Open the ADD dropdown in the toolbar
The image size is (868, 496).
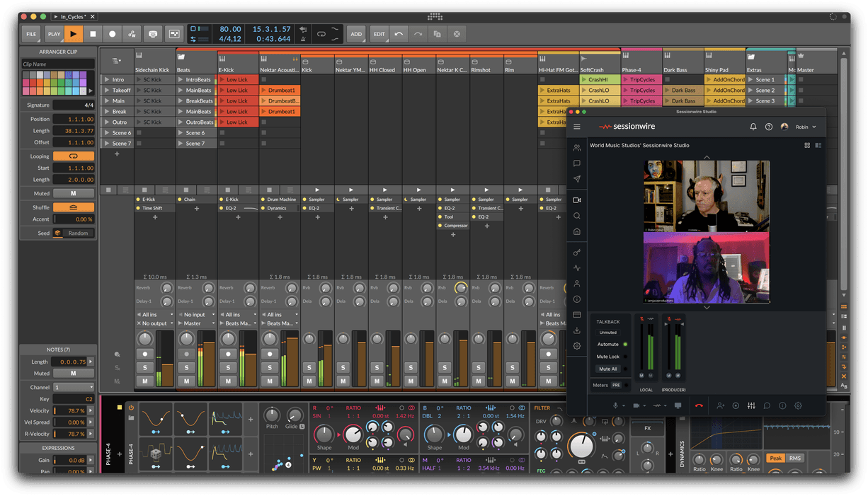[356, 33]
